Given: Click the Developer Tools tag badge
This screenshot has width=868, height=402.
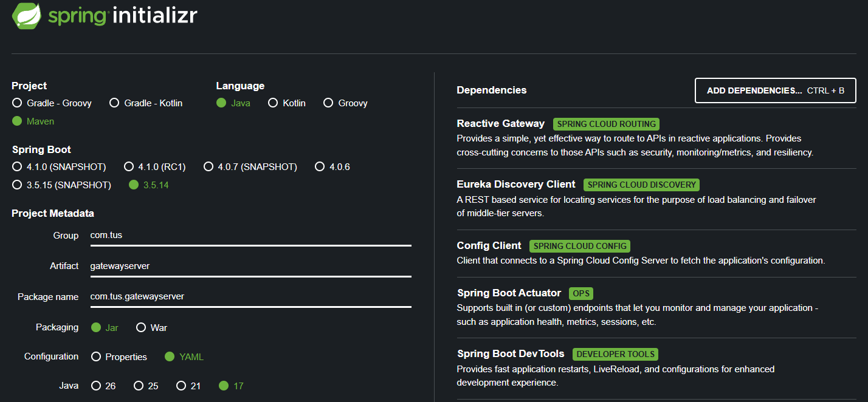Looking at the screenshot, I should click(615, 354).
